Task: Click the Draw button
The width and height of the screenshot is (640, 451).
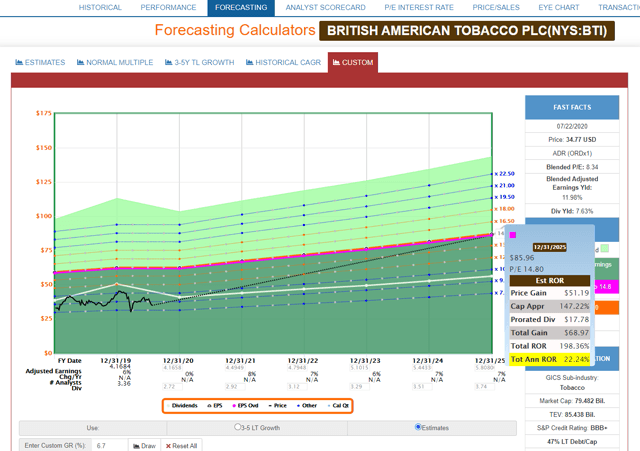Action: pyautogui.click(x=144, y=445)
